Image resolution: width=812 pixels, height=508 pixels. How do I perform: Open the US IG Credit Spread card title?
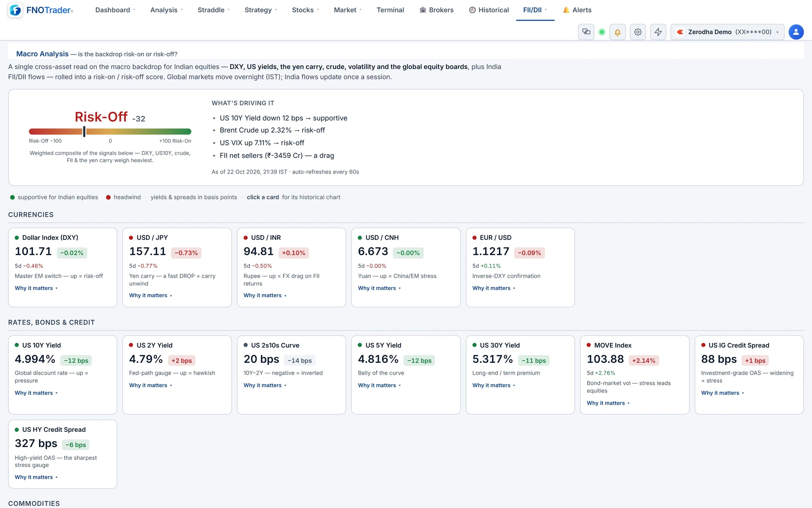coord(739,345)
